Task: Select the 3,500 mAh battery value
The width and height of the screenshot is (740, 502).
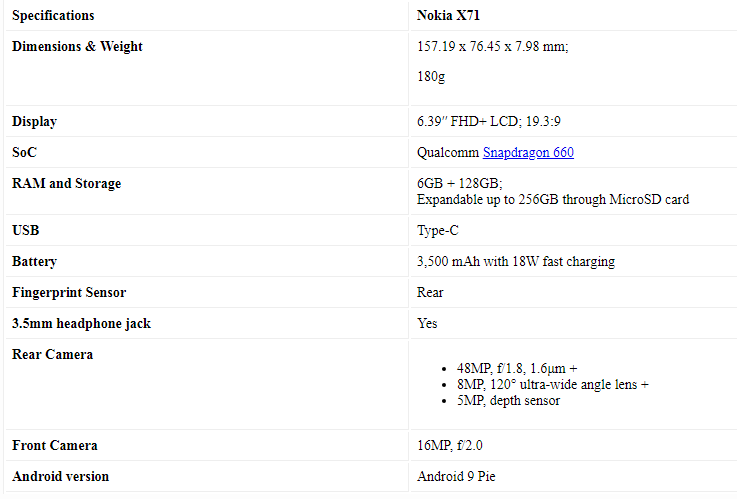Action: click(515, 262)
